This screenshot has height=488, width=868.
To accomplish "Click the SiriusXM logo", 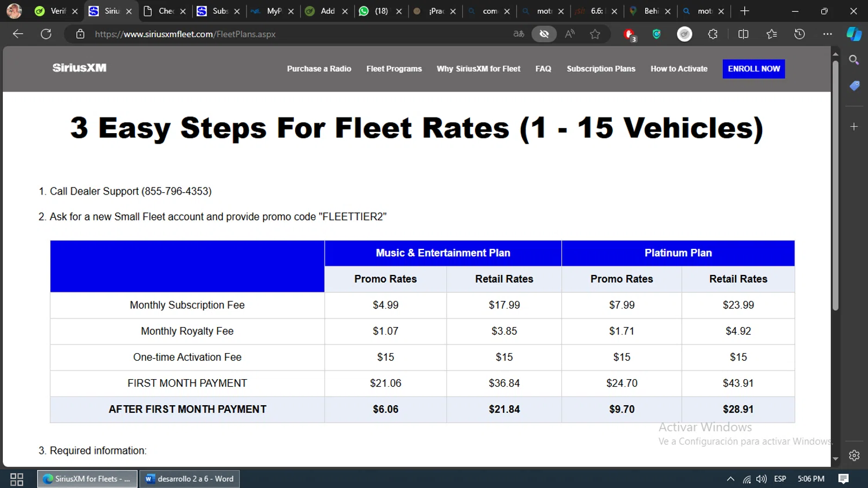I will (x=79, y=68).
